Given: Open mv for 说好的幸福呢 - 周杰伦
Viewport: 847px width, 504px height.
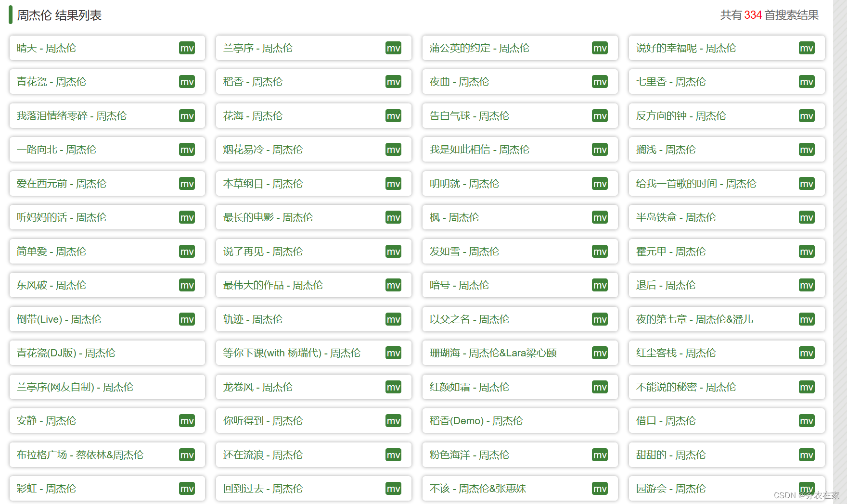Looking at the screenshot, I should 807,48.
